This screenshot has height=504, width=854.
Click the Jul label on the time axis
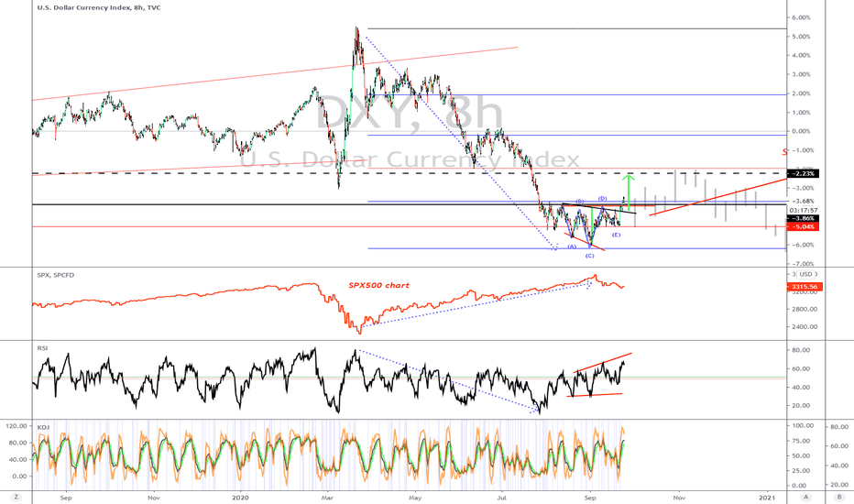click(501, 498)
